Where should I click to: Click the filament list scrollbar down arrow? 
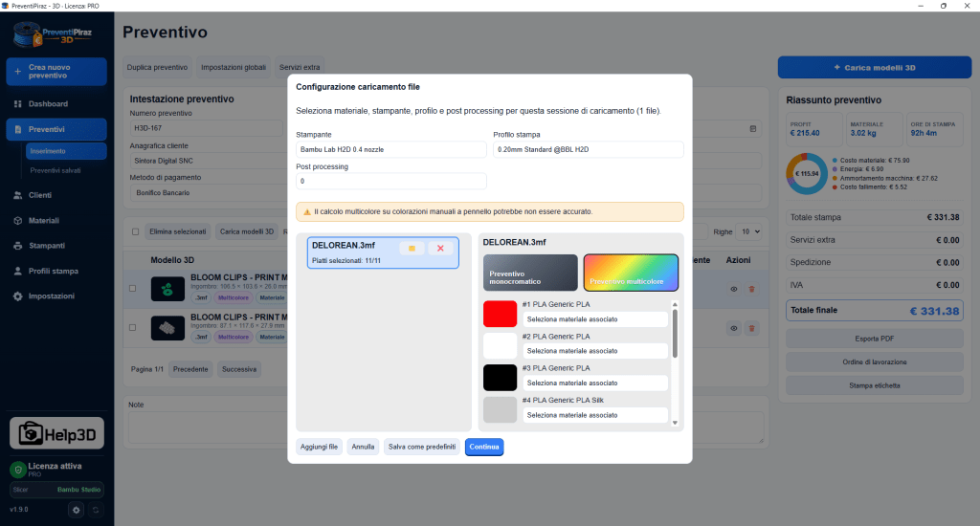pyautogui.click(x=675, y=423)
